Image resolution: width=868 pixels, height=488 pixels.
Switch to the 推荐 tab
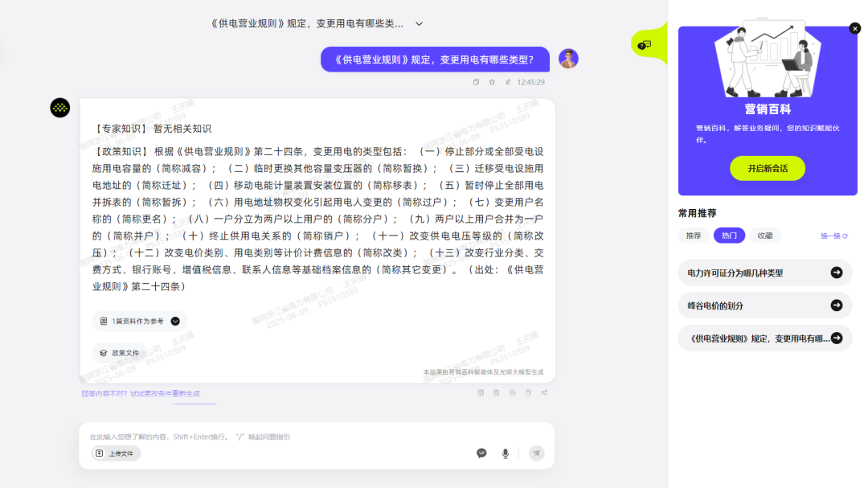693,236
